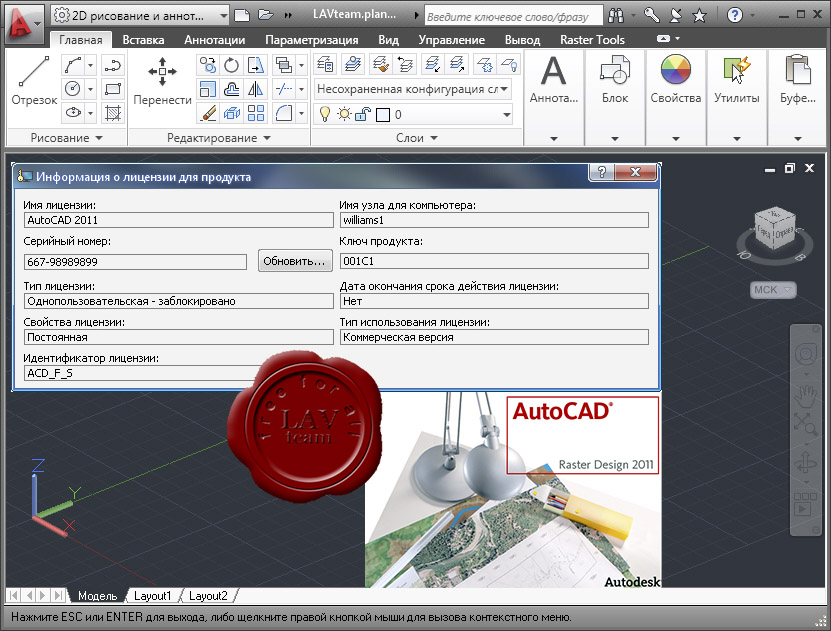Open the Raster Tools ribbon tab
The height and width of the screenshot is (631, 831).
pos(592,40)
